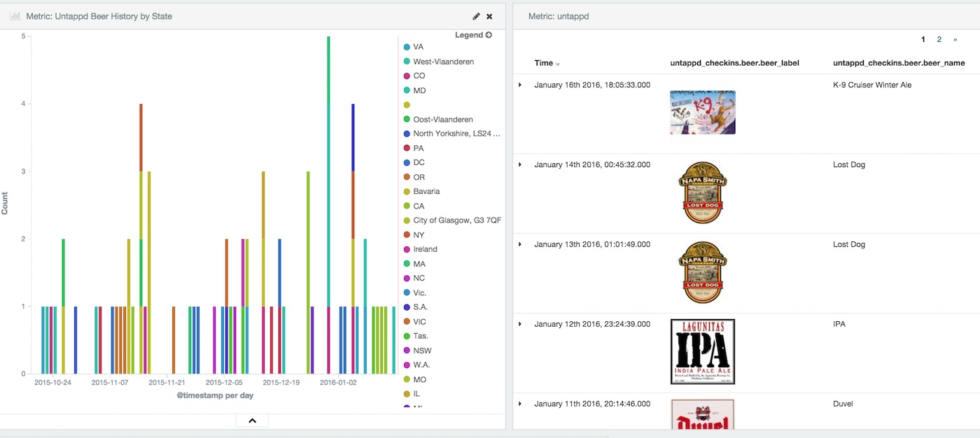Viewport: 980px width, 438px height.
Task: Sort by the Time column arrow icon
Action: pyautogui.click(x=558, y=64)
